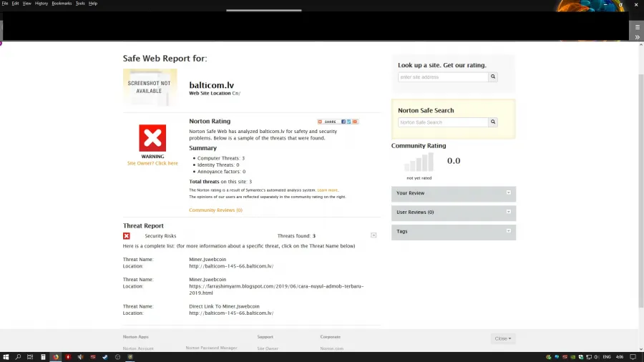Click the red flash taskbar icon
Viewport: 644px width, 362px height.
pos(68,357)
